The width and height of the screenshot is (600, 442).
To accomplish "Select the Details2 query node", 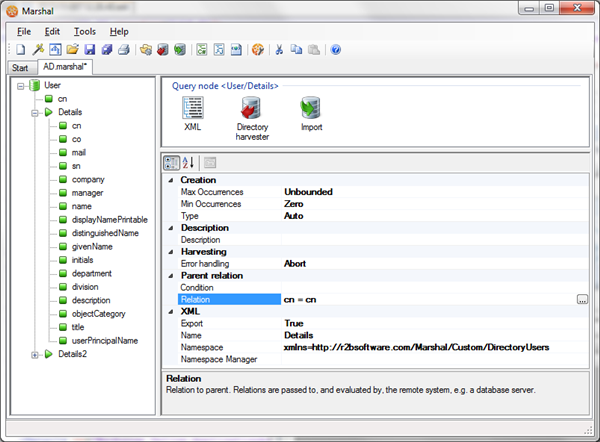I will coord(72,354).
